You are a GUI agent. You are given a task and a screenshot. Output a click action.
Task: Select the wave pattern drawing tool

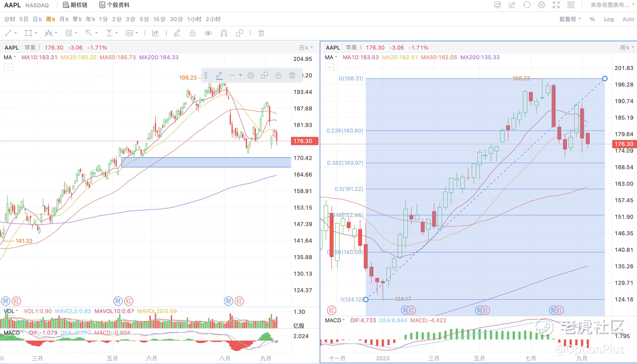(48, 33)
